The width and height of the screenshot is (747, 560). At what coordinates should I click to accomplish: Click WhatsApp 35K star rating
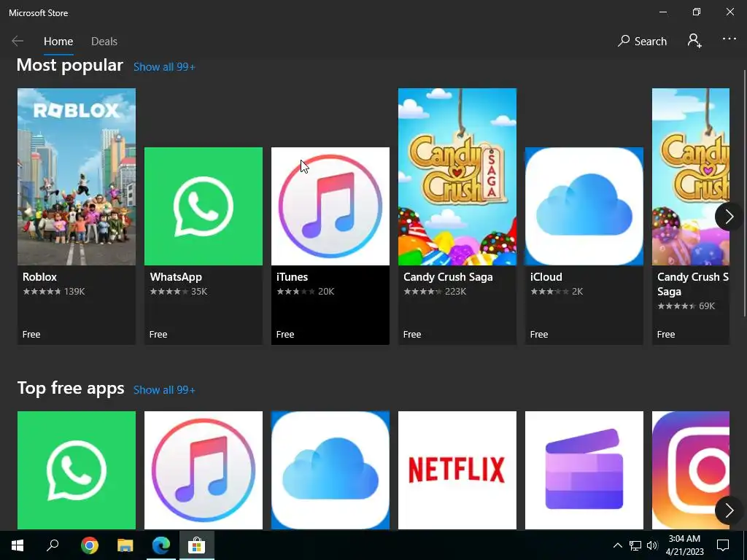click(179, 292)
